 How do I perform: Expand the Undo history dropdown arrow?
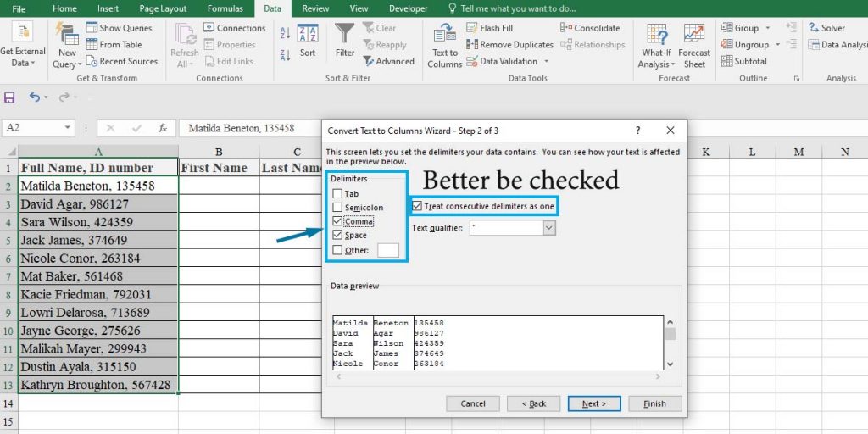(x=46, y=97)
